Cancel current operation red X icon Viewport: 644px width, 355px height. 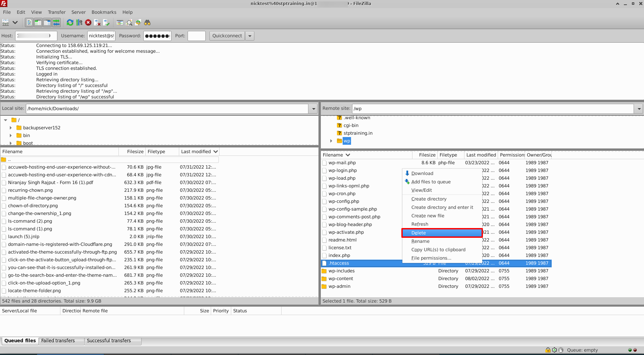coord(88,23)
